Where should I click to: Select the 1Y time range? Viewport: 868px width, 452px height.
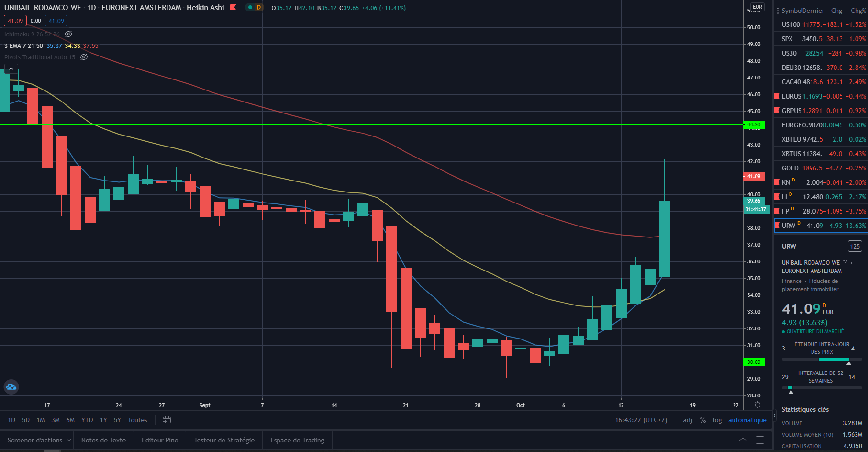103,420
